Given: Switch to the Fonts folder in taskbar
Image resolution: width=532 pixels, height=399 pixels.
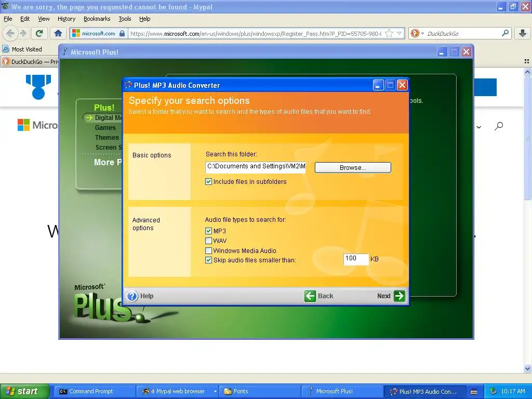Looking at the screenshot, I should tap(260, 391).
